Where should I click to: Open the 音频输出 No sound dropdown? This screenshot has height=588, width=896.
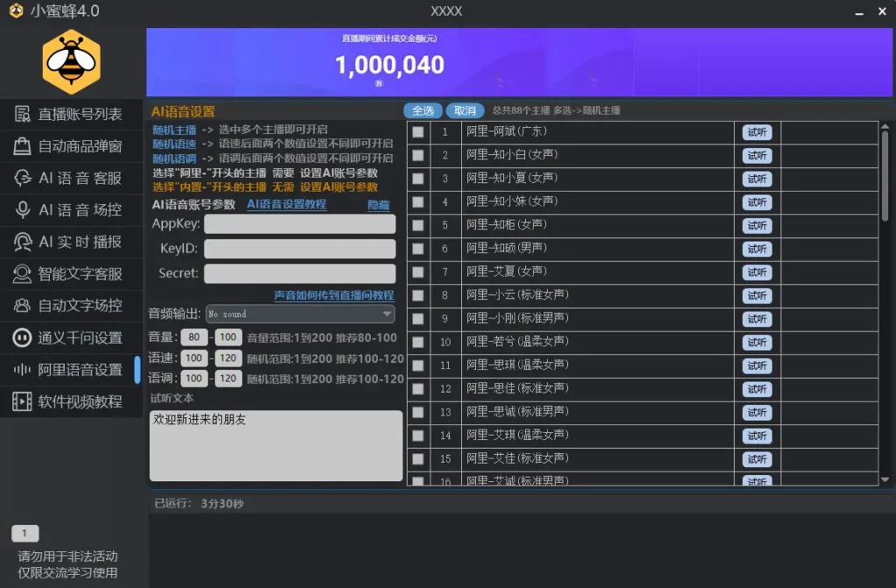300,314
